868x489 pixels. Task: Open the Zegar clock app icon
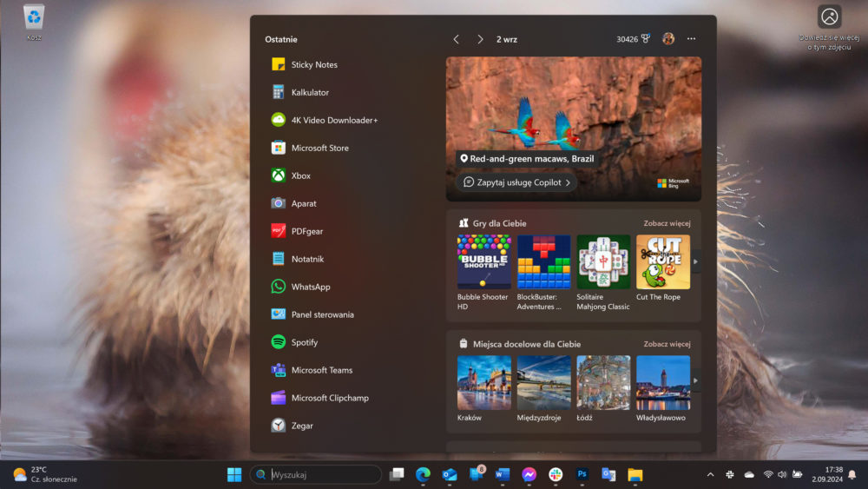[278, 426]
